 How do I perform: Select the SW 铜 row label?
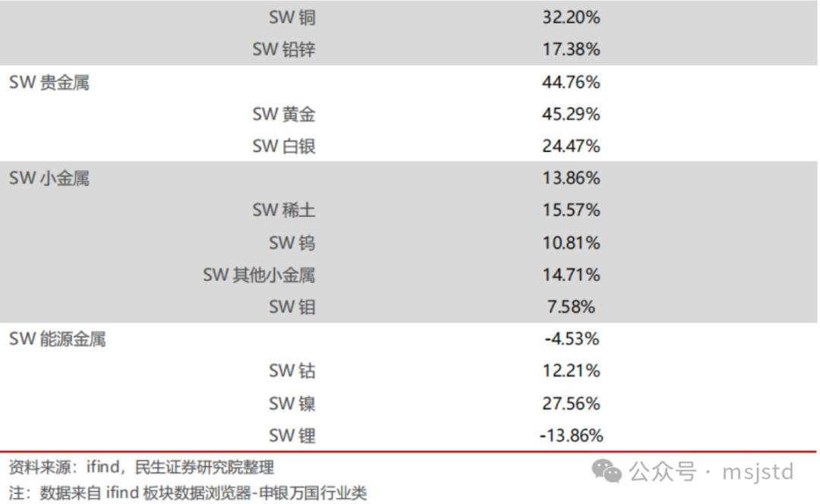click(x=292, y=17)
